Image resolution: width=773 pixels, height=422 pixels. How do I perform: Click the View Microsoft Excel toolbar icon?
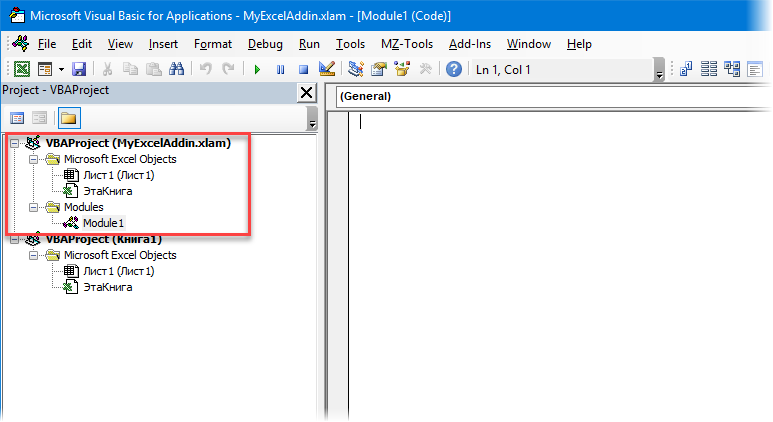click(22, 69)
